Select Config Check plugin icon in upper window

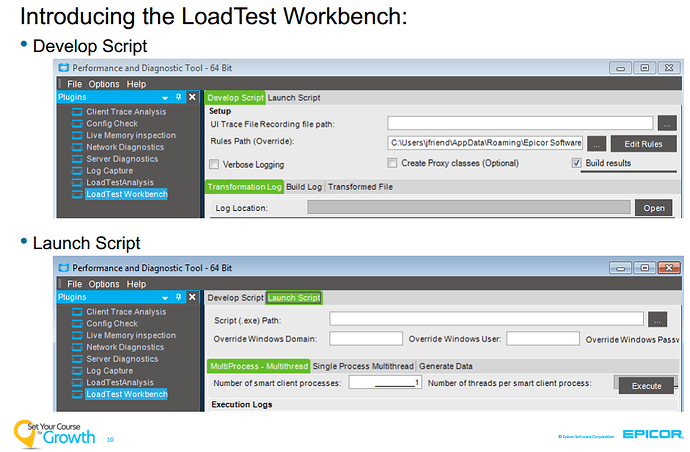pos(77,124)
